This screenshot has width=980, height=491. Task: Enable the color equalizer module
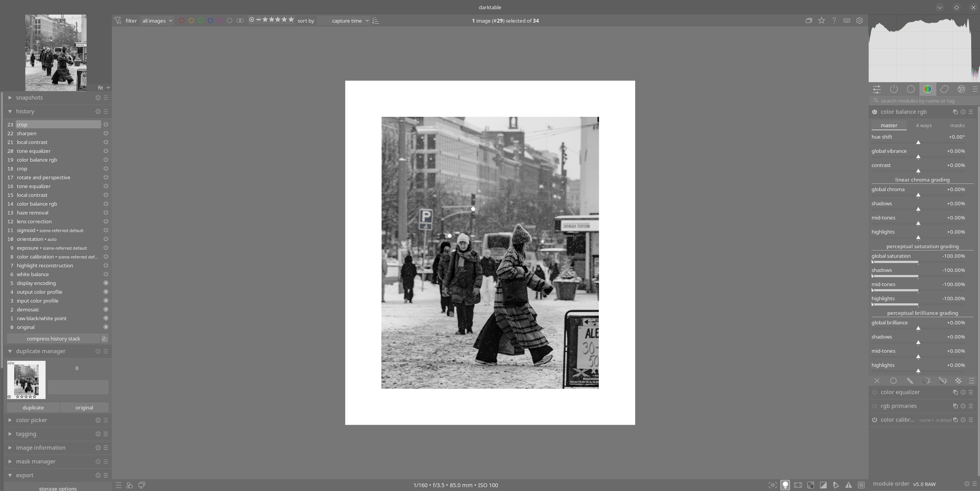[875, 392]
